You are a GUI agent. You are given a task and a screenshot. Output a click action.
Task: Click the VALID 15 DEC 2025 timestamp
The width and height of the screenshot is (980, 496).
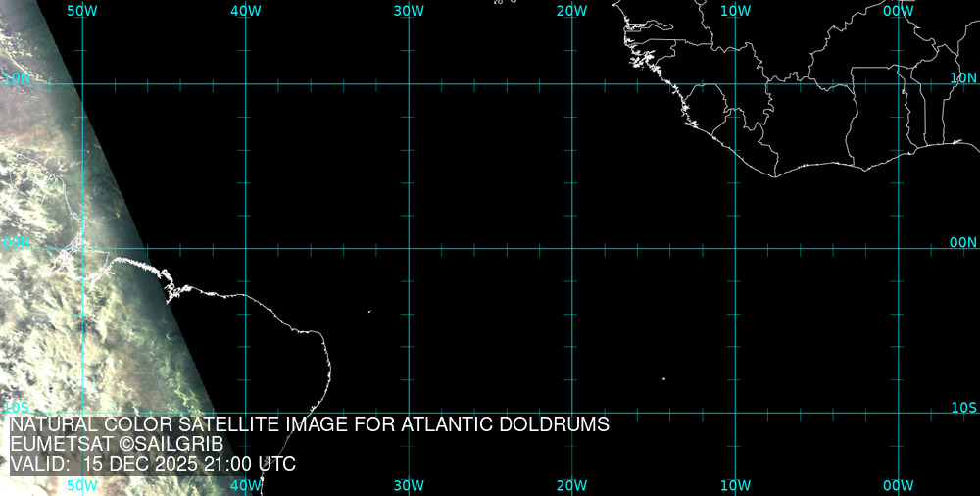[153, 465]
